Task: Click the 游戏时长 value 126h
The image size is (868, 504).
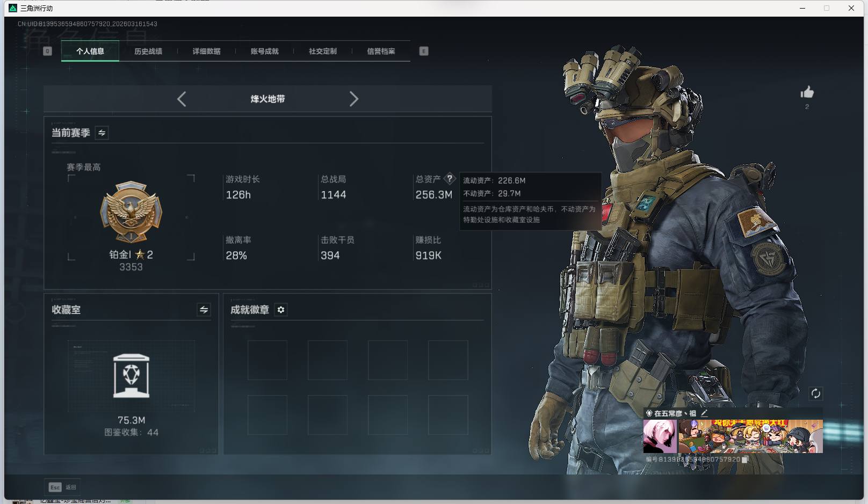Action: [x=238, y=195]
